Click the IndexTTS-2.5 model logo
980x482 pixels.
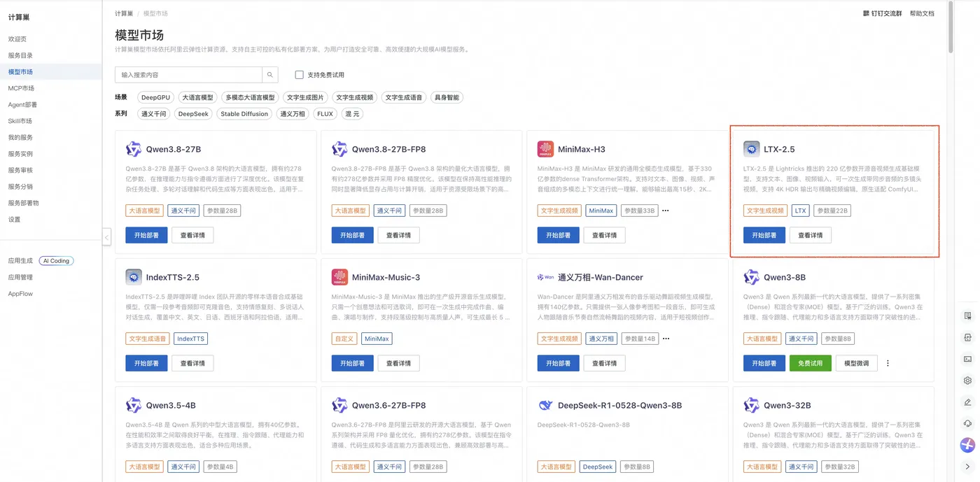click(x=134, y=277)
